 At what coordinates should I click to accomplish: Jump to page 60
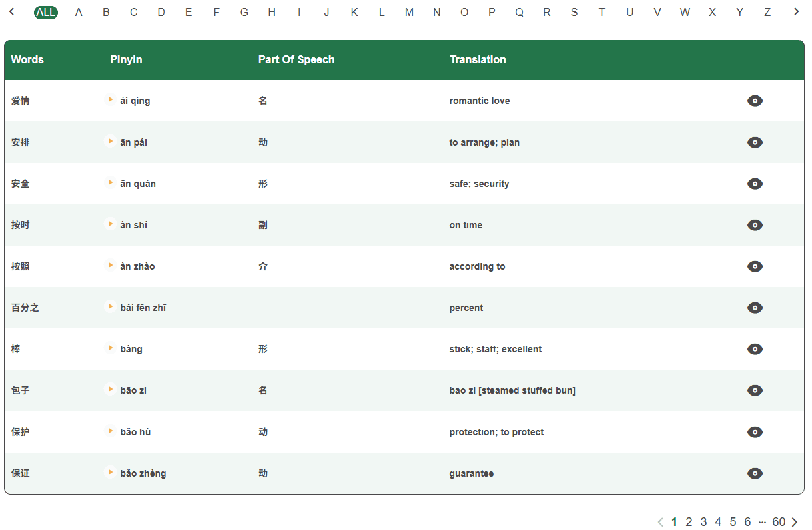click(779, 522)
